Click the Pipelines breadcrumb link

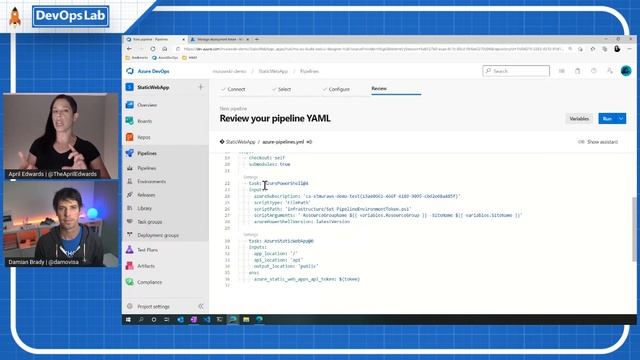point(309,71)
